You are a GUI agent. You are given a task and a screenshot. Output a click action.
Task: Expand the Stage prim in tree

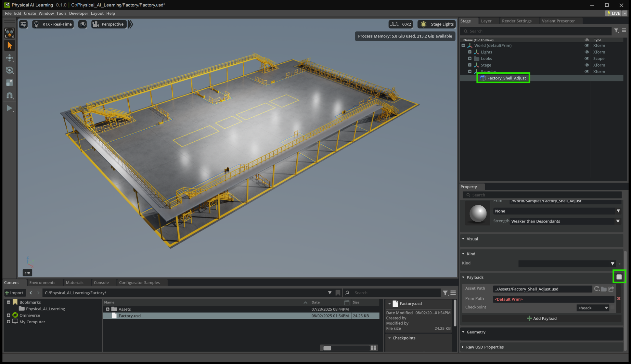tap(470, 65)
